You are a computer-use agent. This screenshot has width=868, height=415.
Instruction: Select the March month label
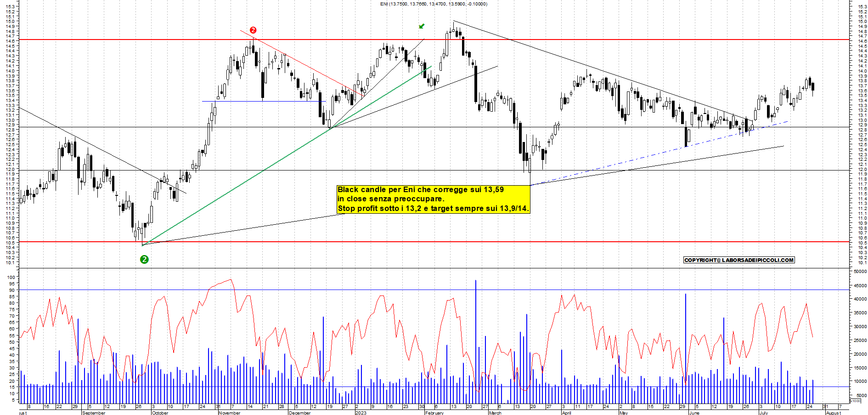pos(495,413)
